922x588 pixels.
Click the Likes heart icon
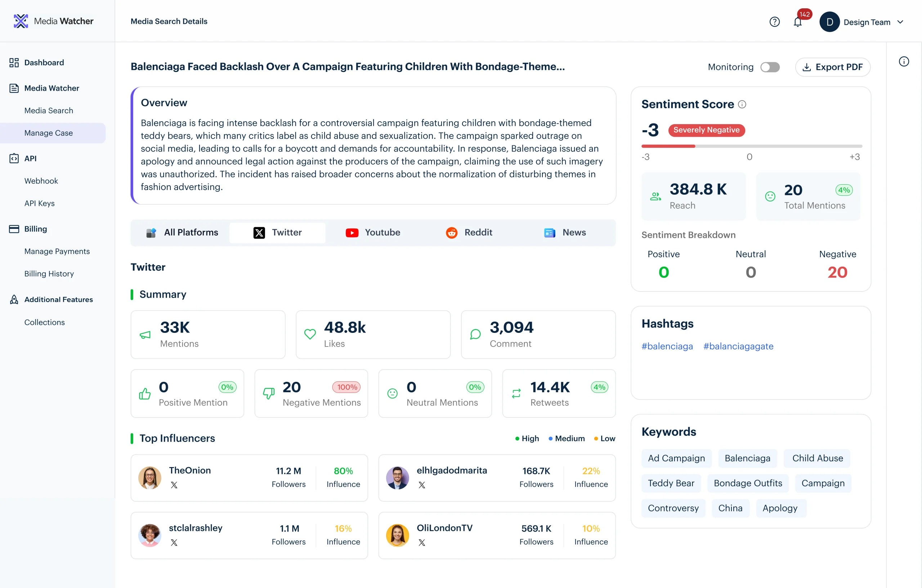[310, 334]
